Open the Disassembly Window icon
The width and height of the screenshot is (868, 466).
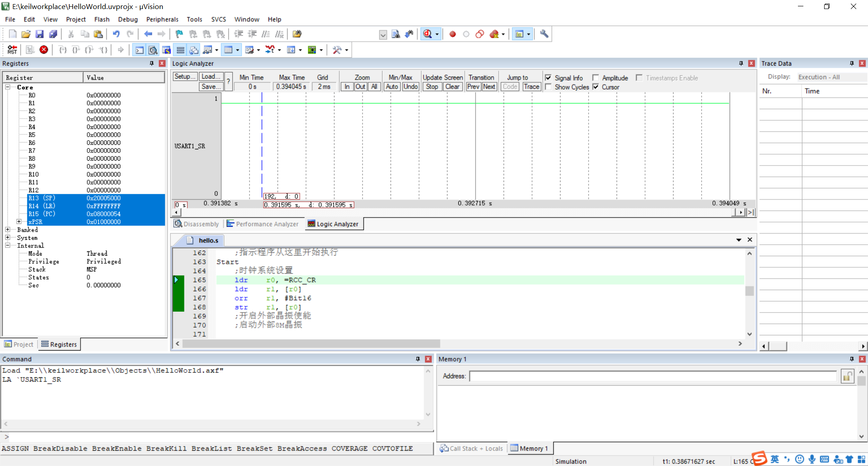click(153, 50)
